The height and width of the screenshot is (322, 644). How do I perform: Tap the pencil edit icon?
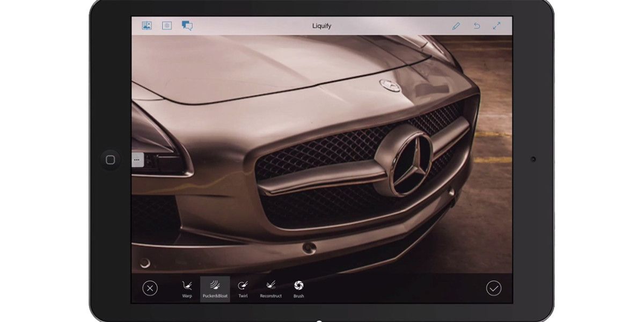click(456, 26)
